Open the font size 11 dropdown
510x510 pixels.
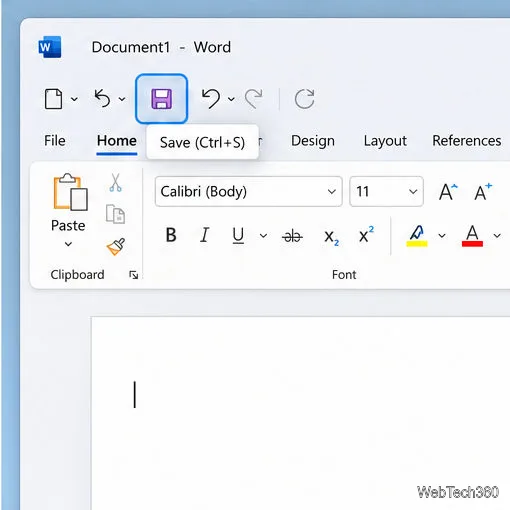(x=386, y=192)
